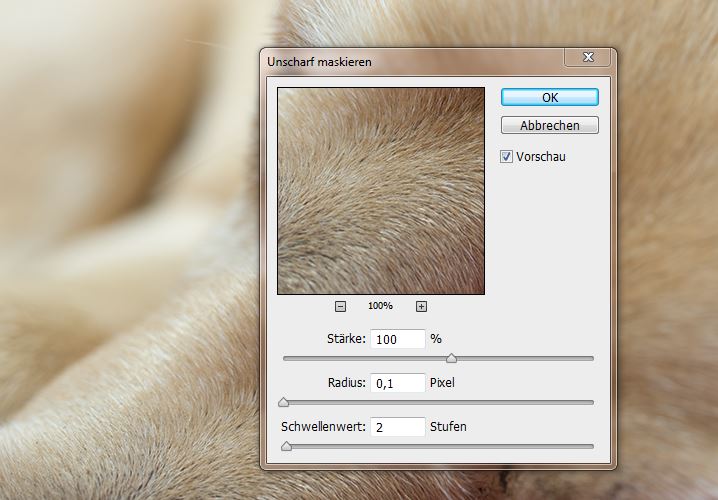Grab the Stärke slider handle
Screen dimensions: 718x500
click(x=451, y=358)
